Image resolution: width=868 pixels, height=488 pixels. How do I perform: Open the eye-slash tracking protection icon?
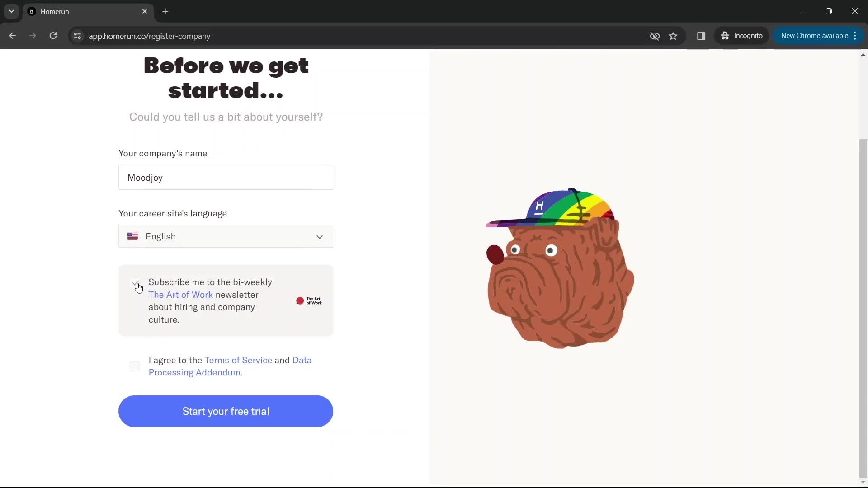click(655, 36)
